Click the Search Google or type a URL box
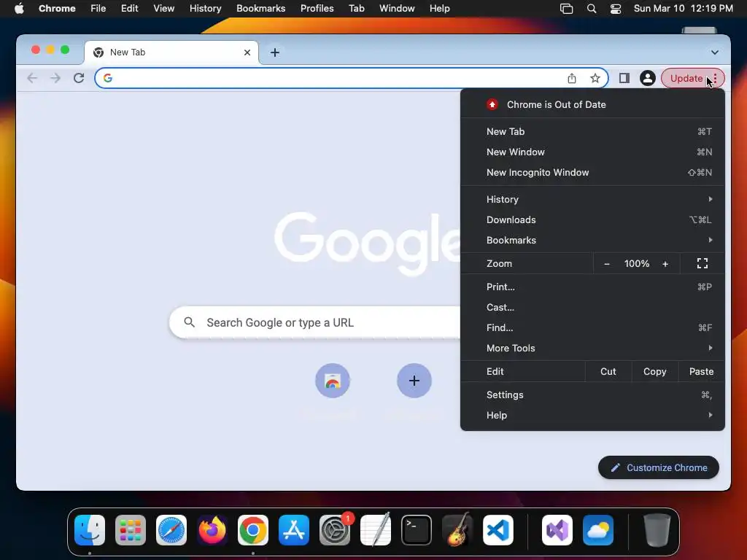This screenshot has height=560, width=747. point(314,322)
